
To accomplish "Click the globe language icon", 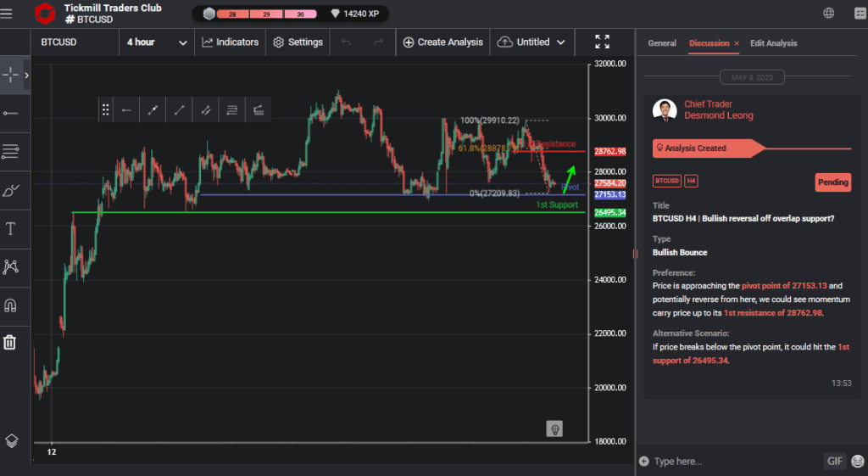I will click(829, 13).
